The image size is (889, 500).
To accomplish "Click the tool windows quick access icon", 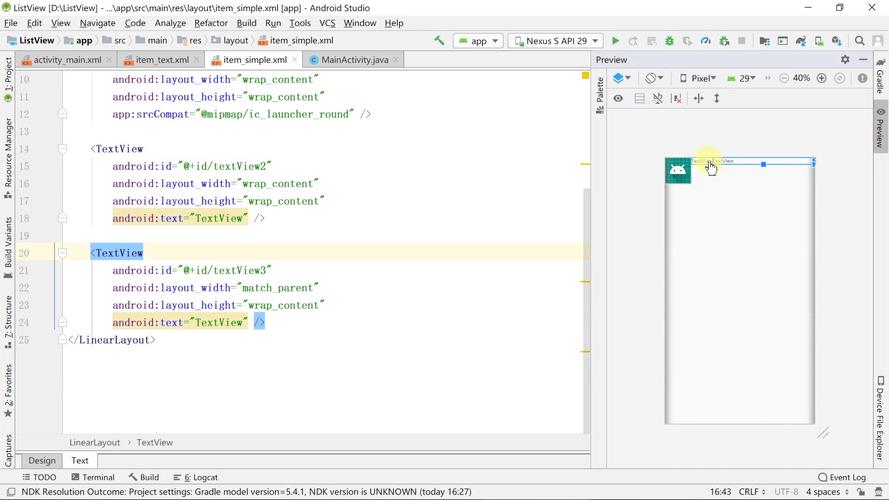I will point(10,492).
